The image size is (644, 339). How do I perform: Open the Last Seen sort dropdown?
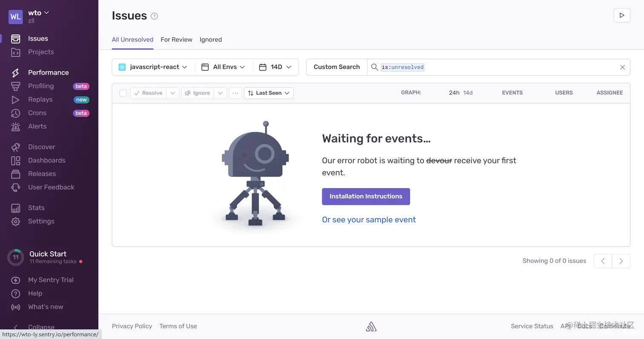pyautogui.click(x=269, y=93)
